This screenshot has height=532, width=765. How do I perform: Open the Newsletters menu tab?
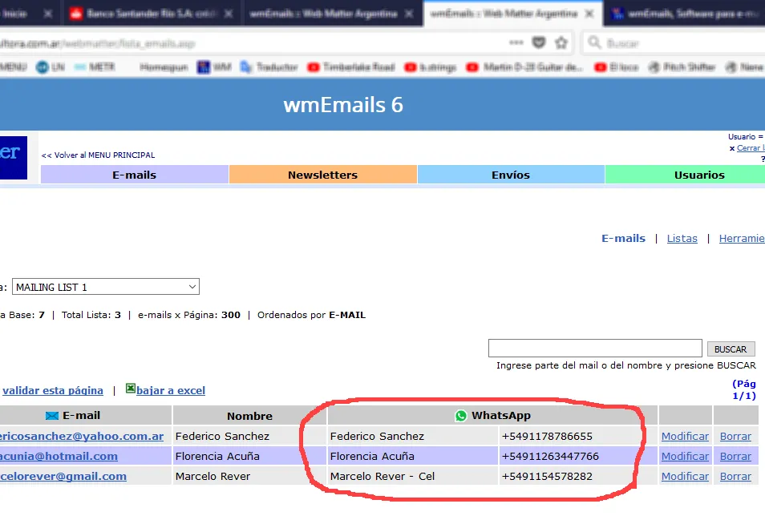[x=322, y=175]
